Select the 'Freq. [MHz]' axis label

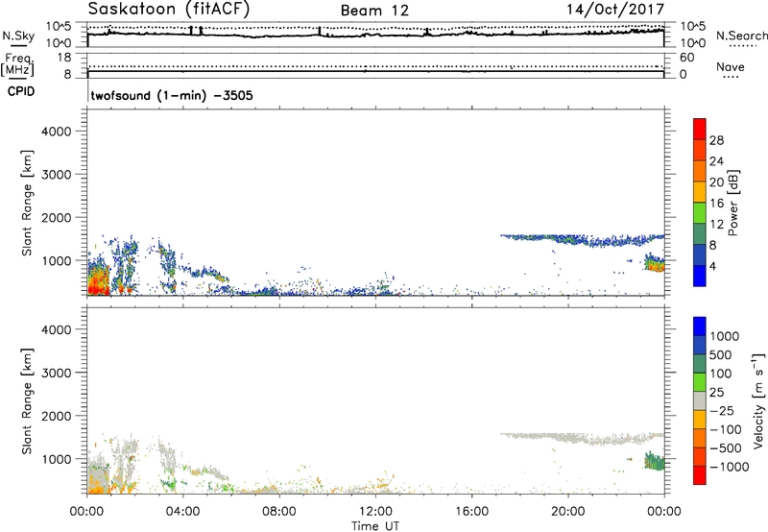(17, 65)
